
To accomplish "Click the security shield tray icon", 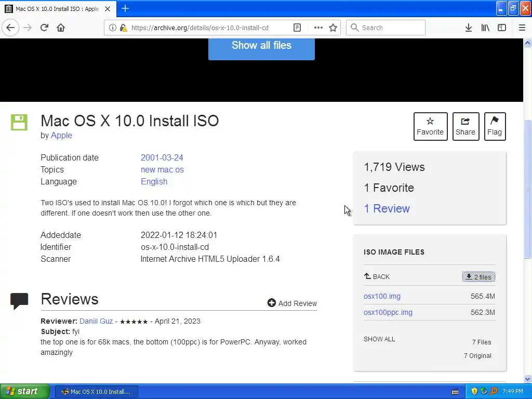I will [474, 391].
